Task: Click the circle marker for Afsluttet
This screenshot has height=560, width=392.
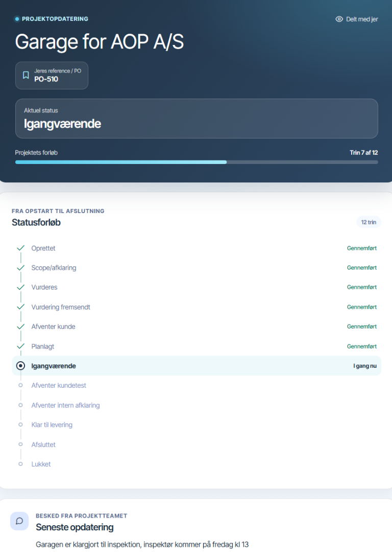Action: [21, 445]
